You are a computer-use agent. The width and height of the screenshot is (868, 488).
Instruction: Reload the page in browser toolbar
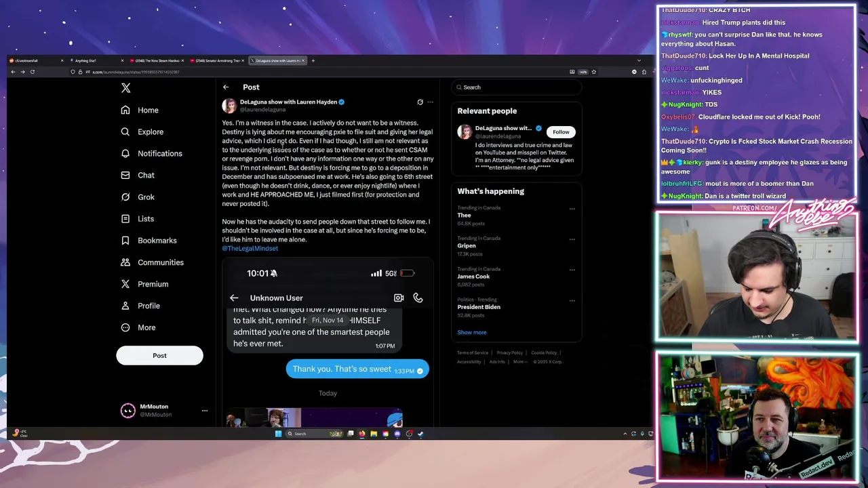[32, 72]
